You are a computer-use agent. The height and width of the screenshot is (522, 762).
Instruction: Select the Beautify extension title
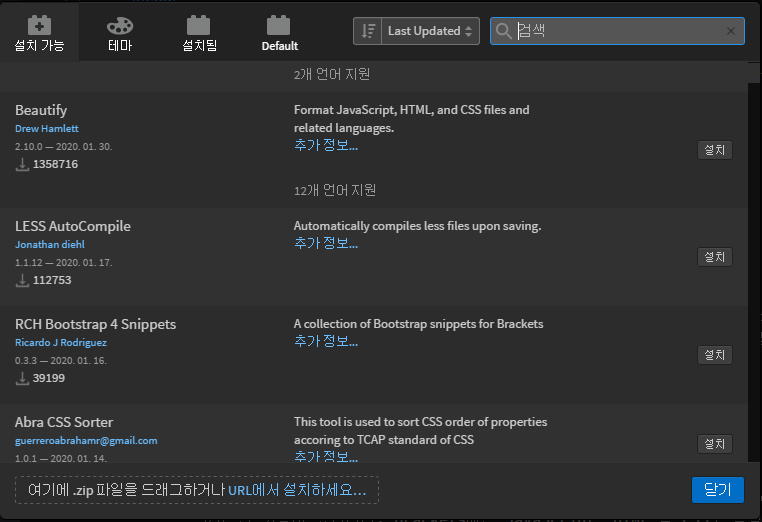coord(41,110)
